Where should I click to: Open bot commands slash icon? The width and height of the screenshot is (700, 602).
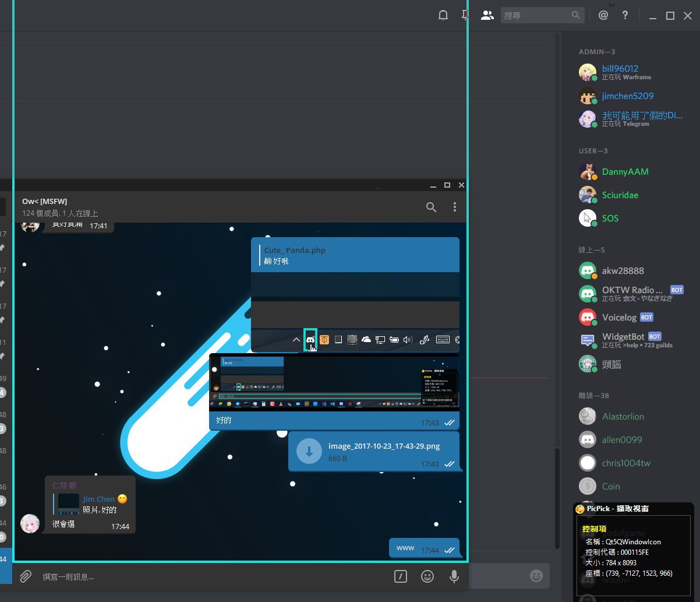tap(400, 576)
